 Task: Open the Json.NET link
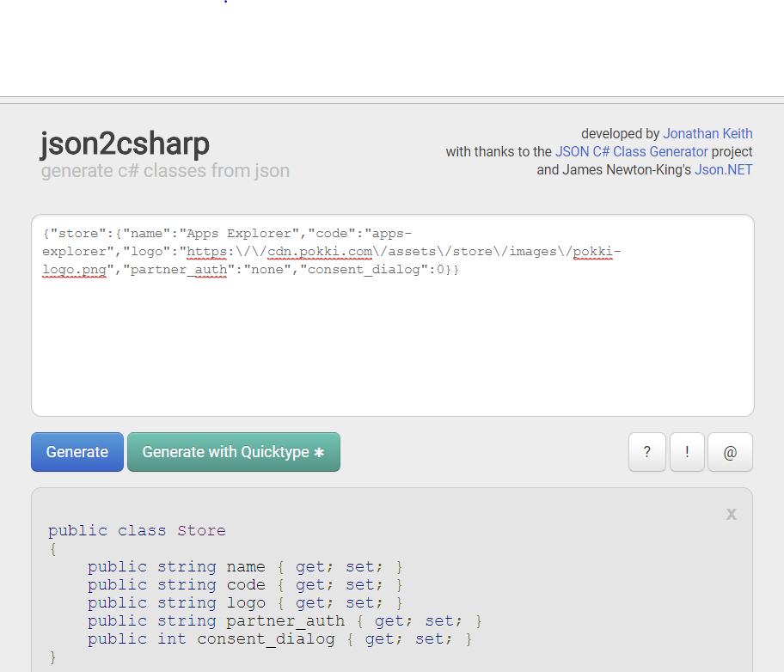[723, 169]
